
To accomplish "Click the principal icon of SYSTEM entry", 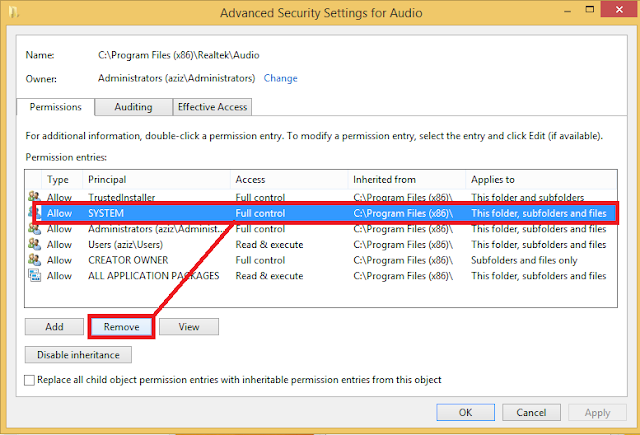I will (x=35, y=213).
